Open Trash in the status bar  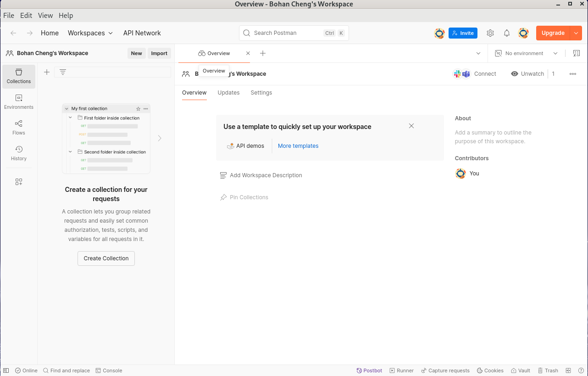[548, 370]
